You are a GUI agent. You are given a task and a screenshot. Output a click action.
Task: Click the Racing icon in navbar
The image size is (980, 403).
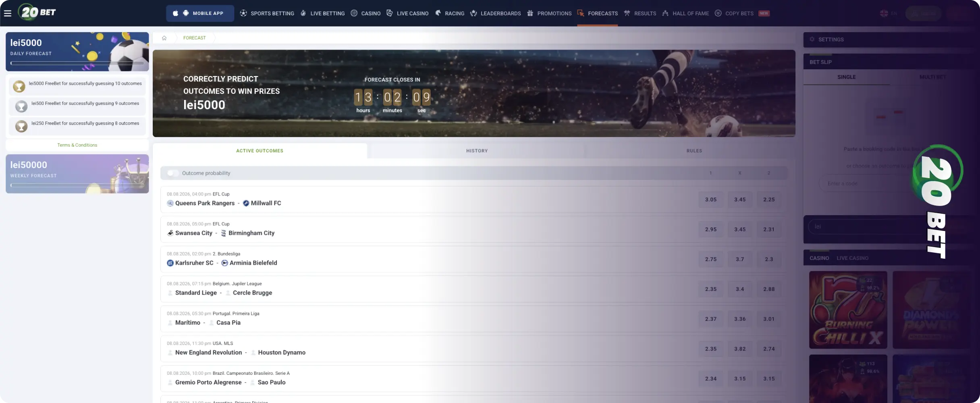point(438,13)
